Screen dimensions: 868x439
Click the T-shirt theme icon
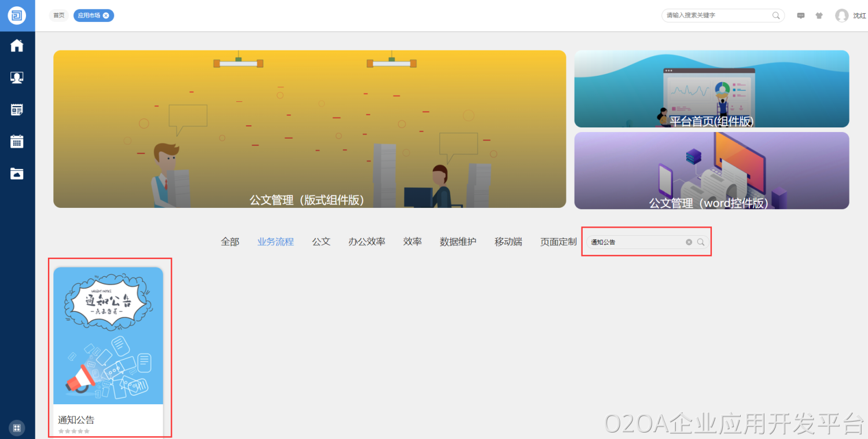point(819,16)
